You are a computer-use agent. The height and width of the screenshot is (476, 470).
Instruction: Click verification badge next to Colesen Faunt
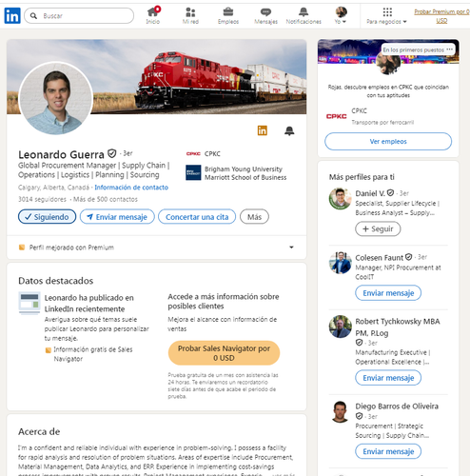408,257
